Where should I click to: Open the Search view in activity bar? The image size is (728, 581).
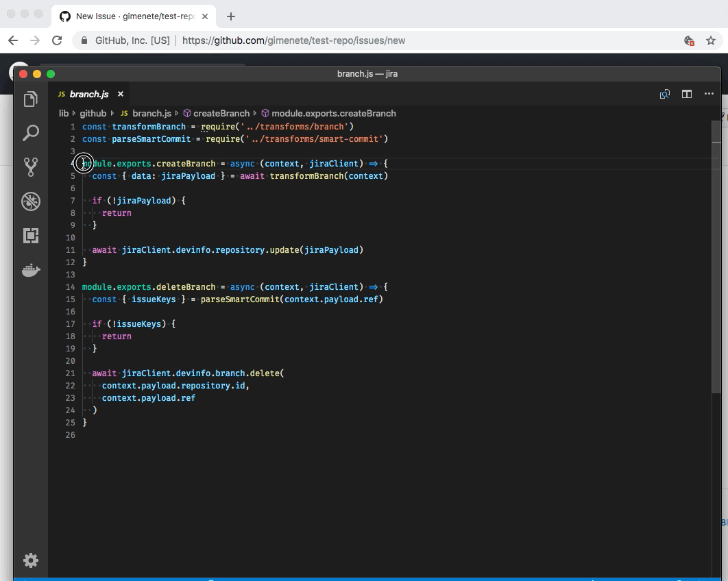pyautogui.click(x=31, y=133)
